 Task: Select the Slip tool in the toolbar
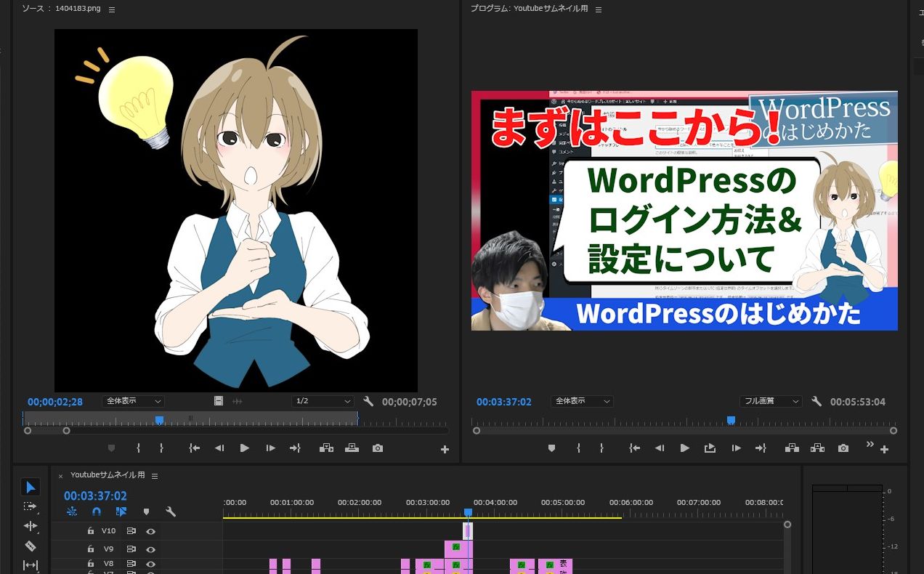(x=30, y=565)
